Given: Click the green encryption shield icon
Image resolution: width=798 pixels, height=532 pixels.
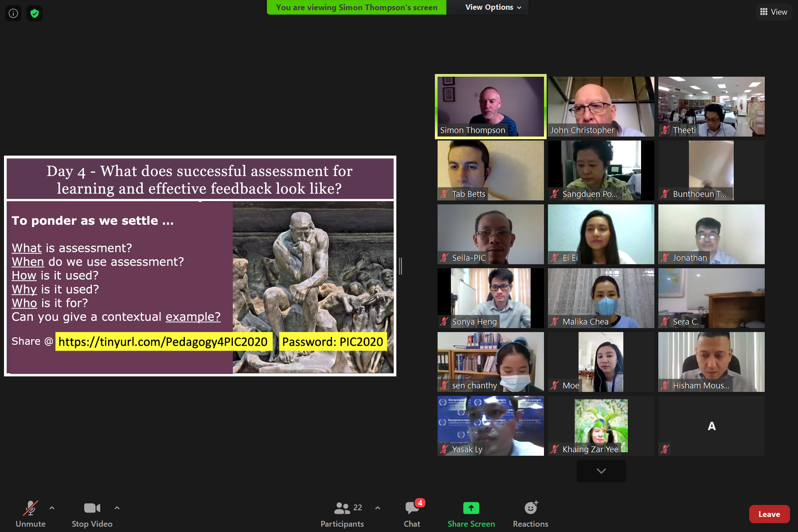Looking at the screenshot, I should 35,13.
